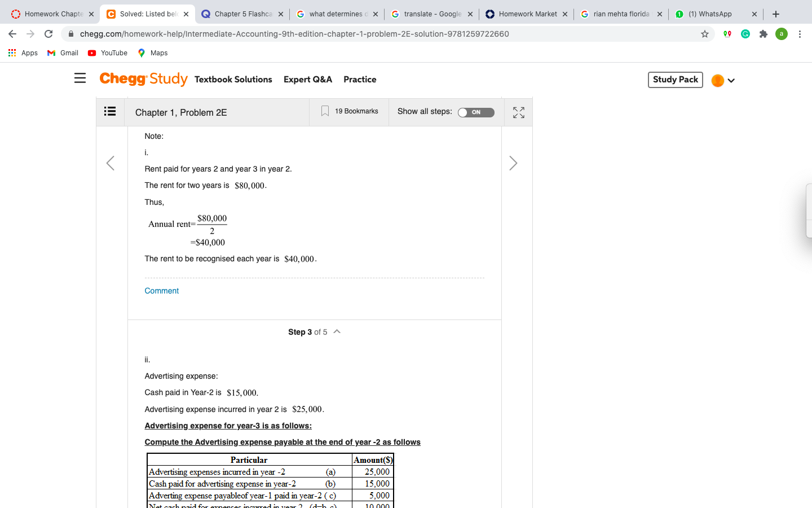Open the browser extensions puzzle icon
The image size is (812, 508).
[x=764, y=34]
